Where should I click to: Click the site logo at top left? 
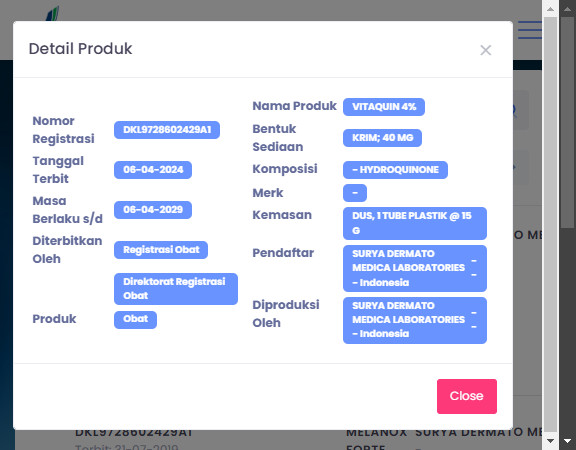pos(53,13)
